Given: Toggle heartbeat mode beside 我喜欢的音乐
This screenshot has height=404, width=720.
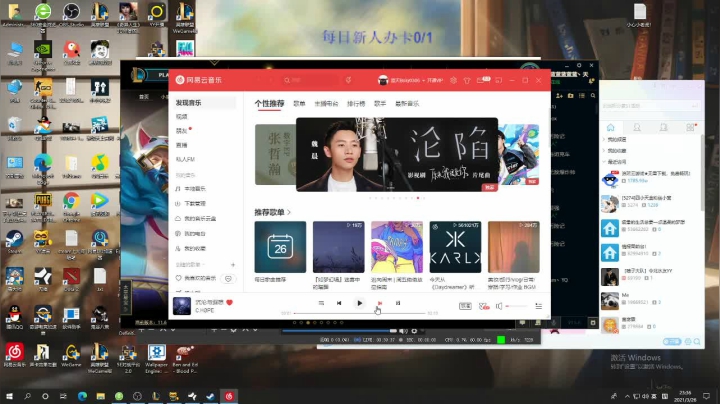Looking at the screenshot, I should pyautogui.click(x=228, y=278).
